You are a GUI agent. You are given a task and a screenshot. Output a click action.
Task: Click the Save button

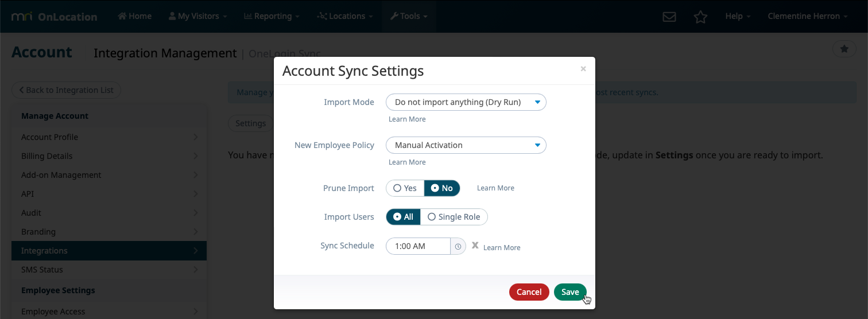point(570,292)
